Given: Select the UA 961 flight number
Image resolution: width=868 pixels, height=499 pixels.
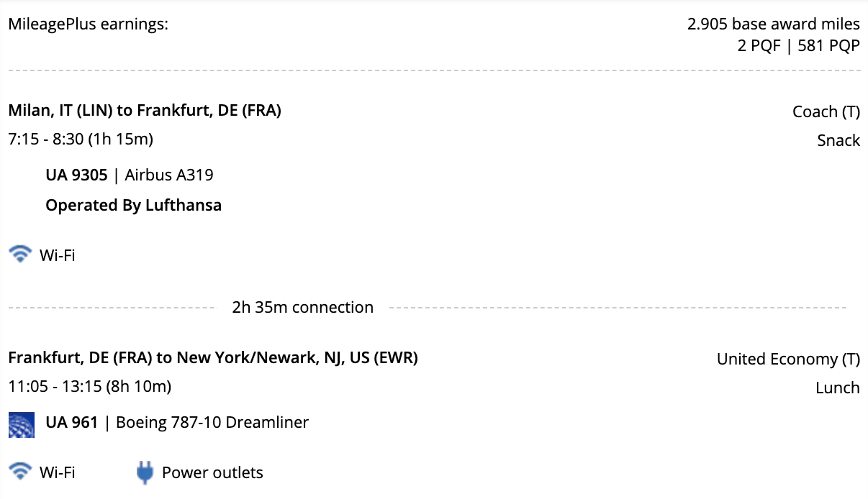Looking at the screenshot, I should coord(71,423).
